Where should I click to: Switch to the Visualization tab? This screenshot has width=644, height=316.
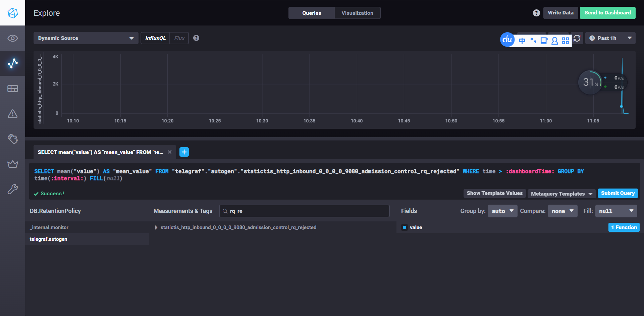click(x=357, y=13)
